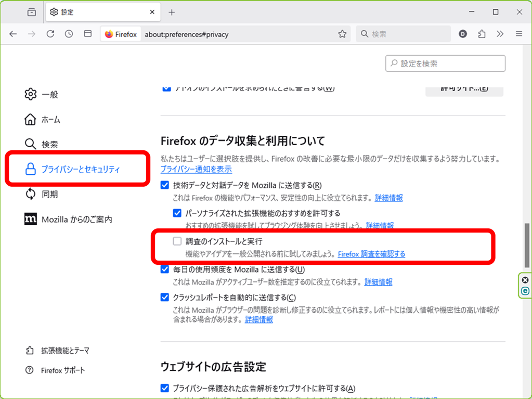This screenshot has width=532, height=399.
Task: Bookmark this page with the star icon
Action: (x=342, y=34)
